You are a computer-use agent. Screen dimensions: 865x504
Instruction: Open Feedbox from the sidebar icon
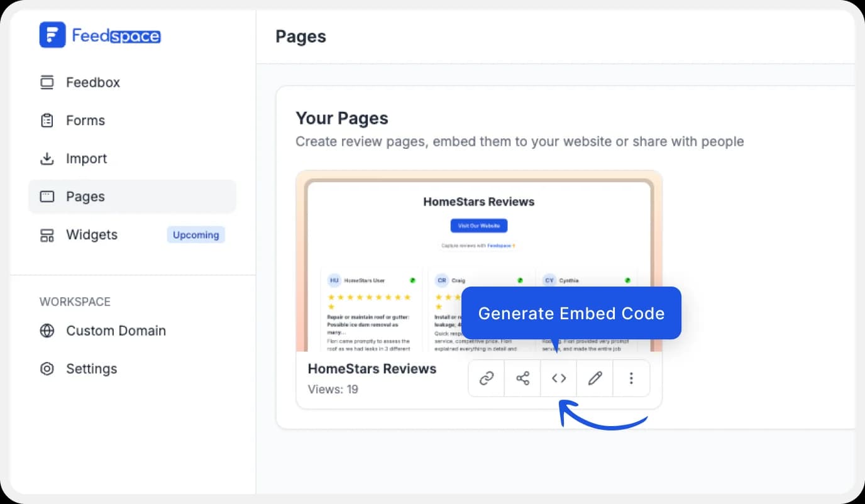coord(47,82)
